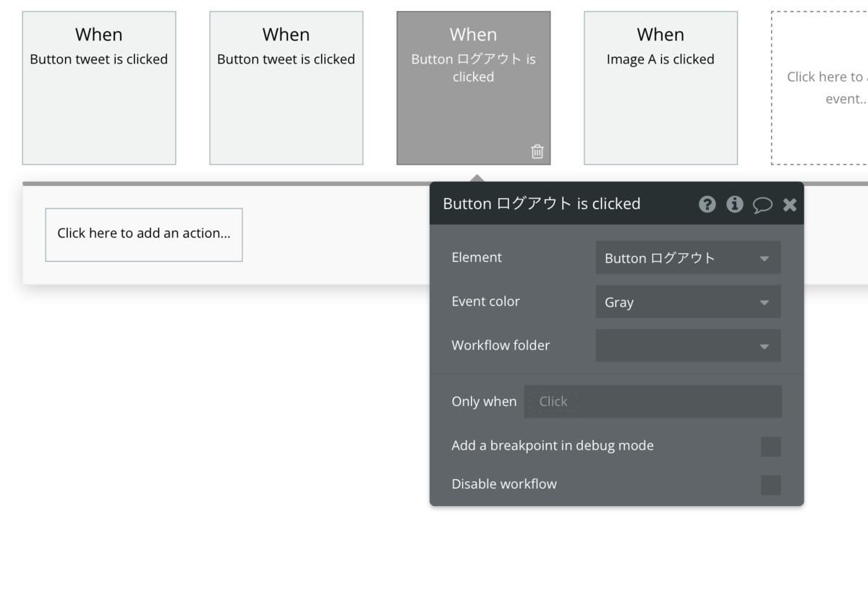This screenshot has height=592, width=868.
Task: Check the Disable workflow box
Action: (x=770, y=485)
